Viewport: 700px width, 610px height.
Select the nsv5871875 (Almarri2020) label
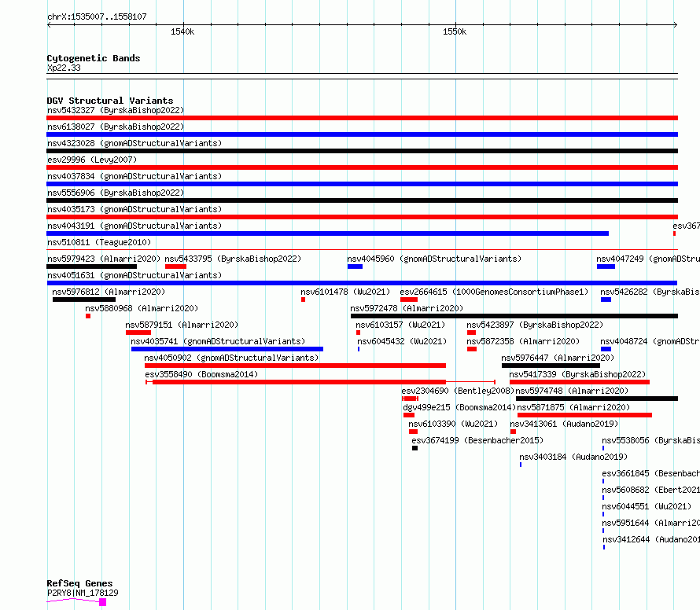(573, 407)
